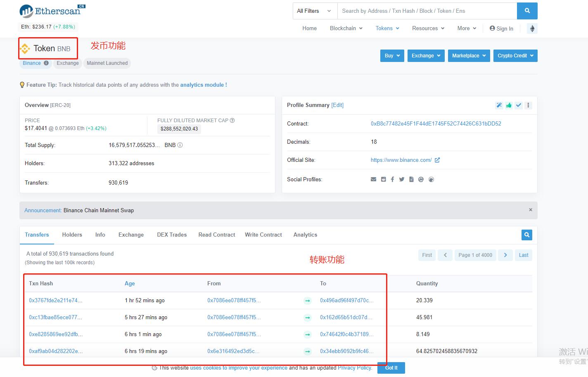Click the Got It cookie button
Screen dimensions: 588x377
(391, 368)
